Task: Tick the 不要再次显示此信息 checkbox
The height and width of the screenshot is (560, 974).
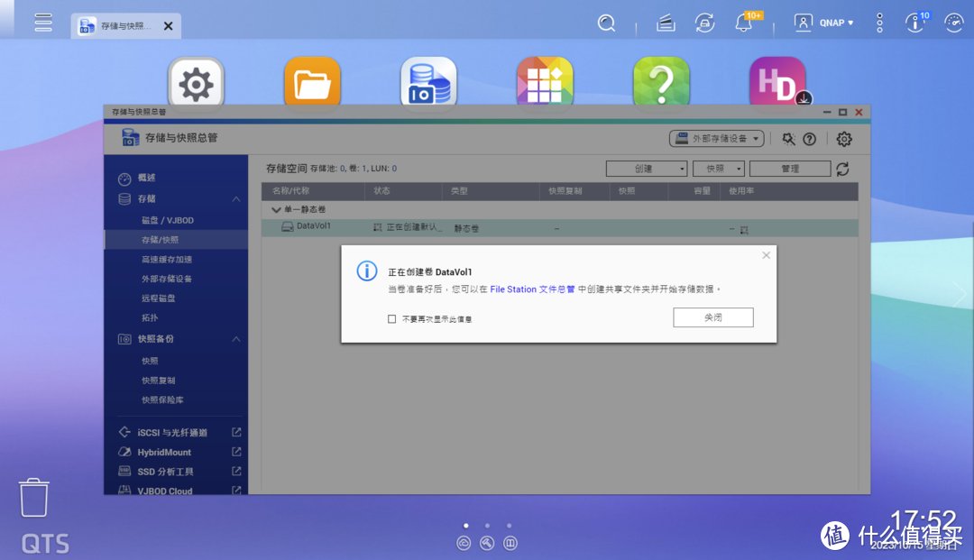Action: click(x=392, y=319)
